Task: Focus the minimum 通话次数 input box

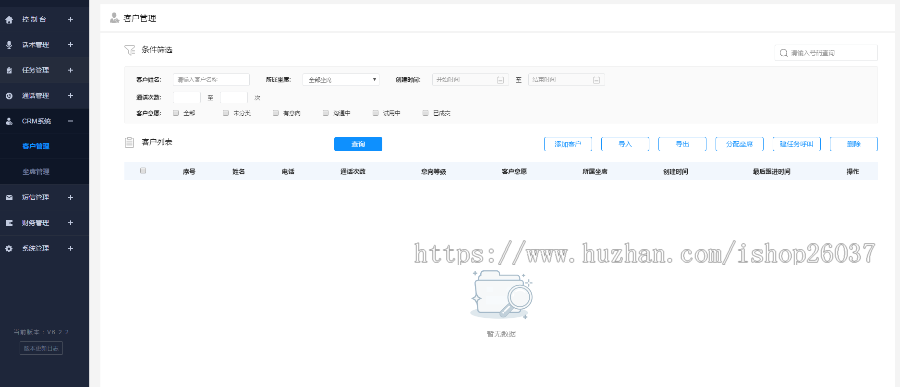Action: click(x=187, y=98)
